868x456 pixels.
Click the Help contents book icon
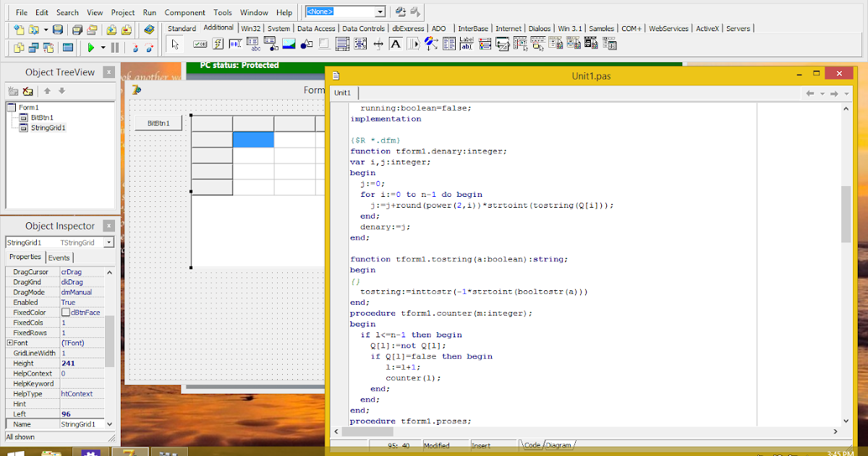click(x=149, y=30)
